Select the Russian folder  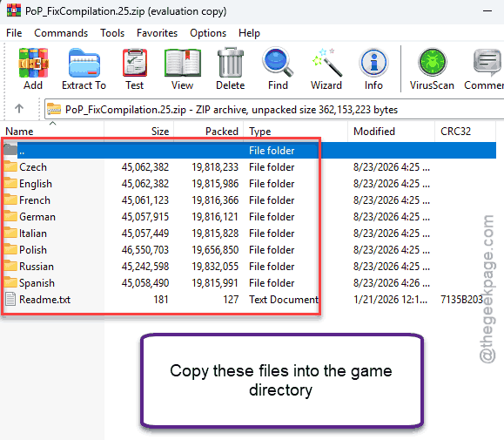37,267
